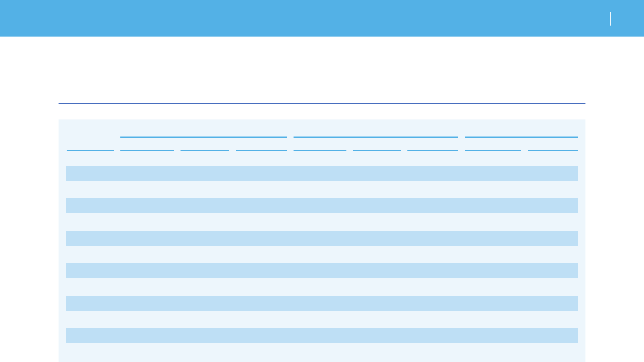The image size is (644, 362).
Task: Click the last column header cell on right
Action: click(x=553, y=145)
